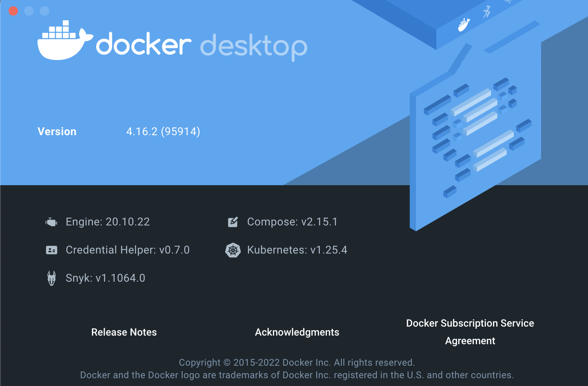Select the Kubernetes helm wheel icon
This screenshot has height=386, width=588.
tap(233, 250)
